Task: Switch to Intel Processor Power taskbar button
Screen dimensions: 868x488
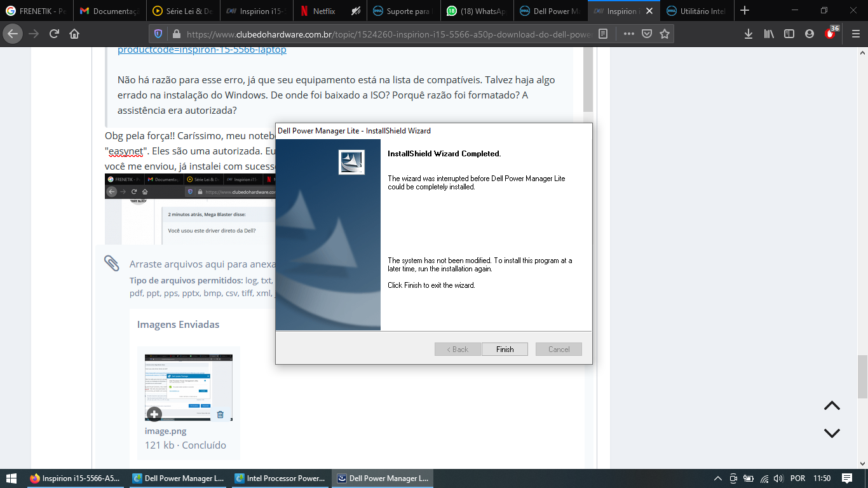Action: tap(280, 478)
